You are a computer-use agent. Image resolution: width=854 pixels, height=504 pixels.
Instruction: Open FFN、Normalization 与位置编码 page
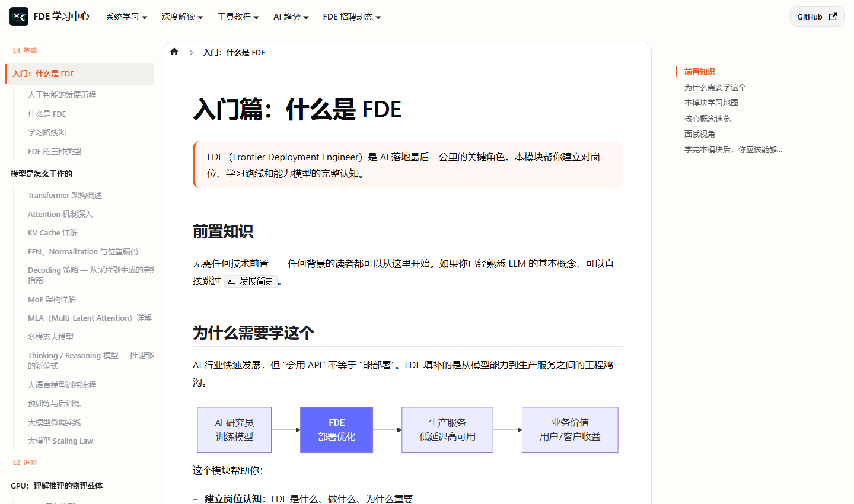tap(83, 251)
